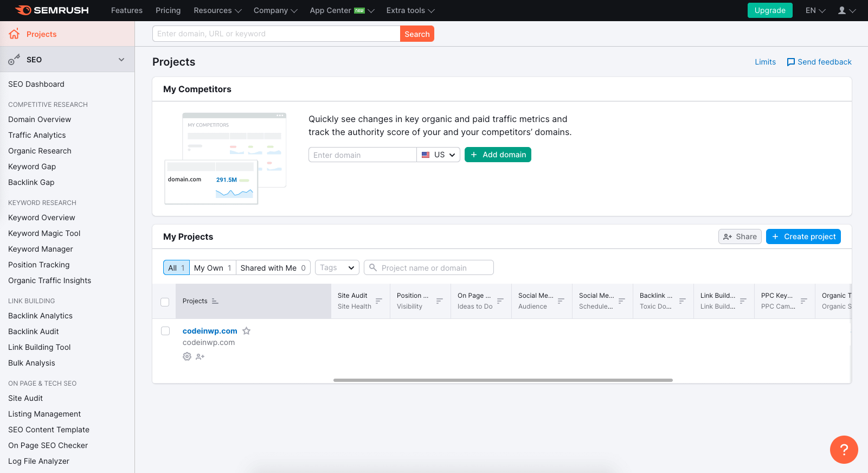The image size is (868, 473).
Task: Open the Limits link
Action: pyautogui.click(x=765, y=62)
